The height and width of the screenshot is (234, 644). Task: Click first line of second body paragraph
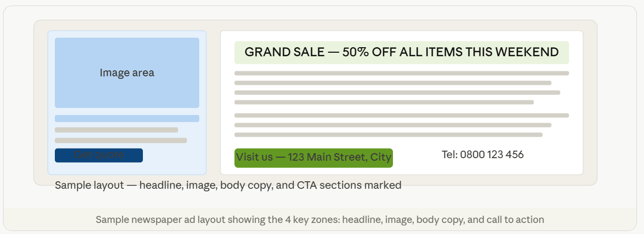[401, 115]
